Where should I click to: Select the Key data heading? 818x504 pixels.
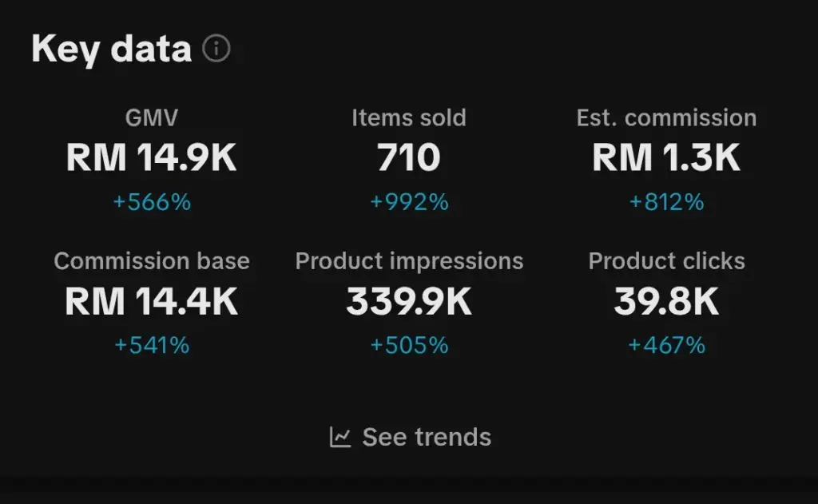click(112, 49)
